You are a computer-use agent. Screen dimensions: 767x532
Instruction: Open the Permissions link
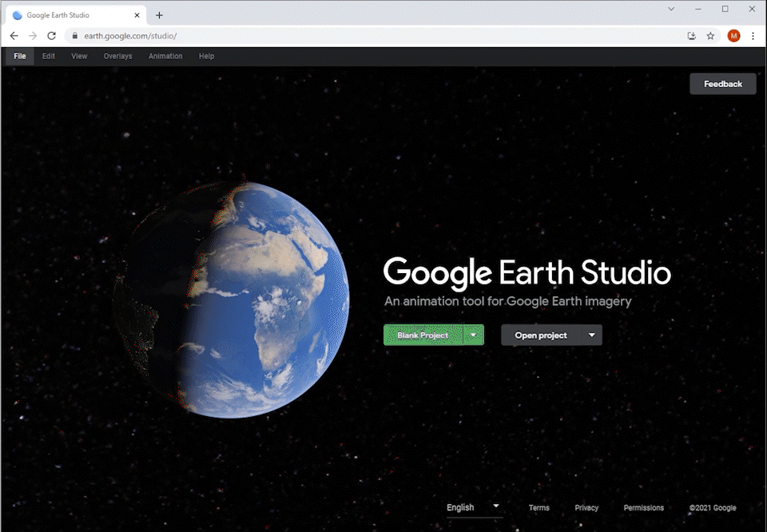(x=644, y=507)
